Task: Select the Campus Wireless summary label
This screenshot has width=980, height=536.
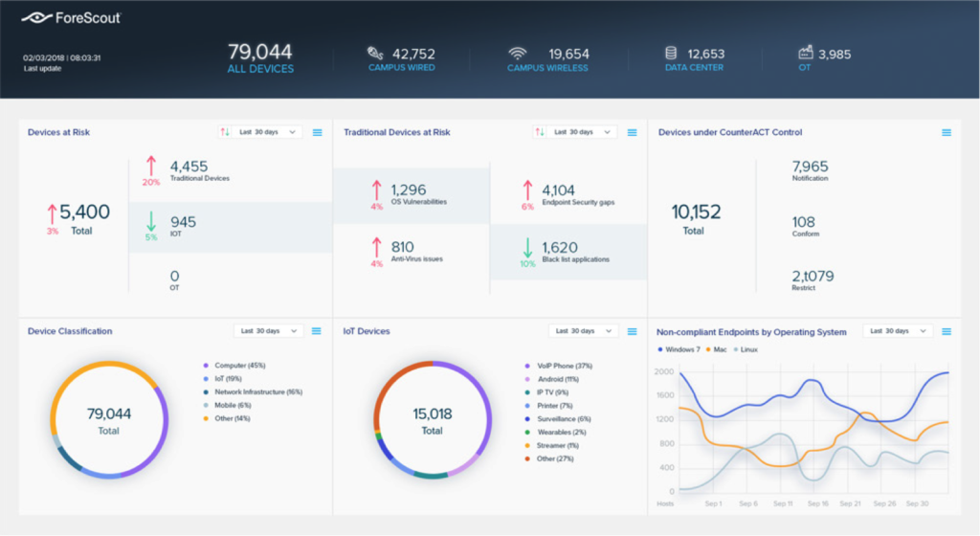Action: tap(547, 68)
